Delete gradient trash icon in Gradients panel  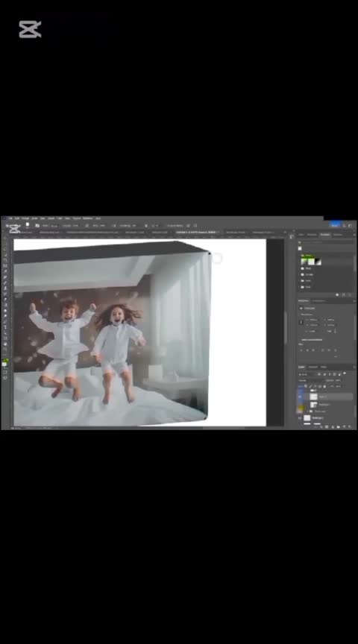[349, 295]
